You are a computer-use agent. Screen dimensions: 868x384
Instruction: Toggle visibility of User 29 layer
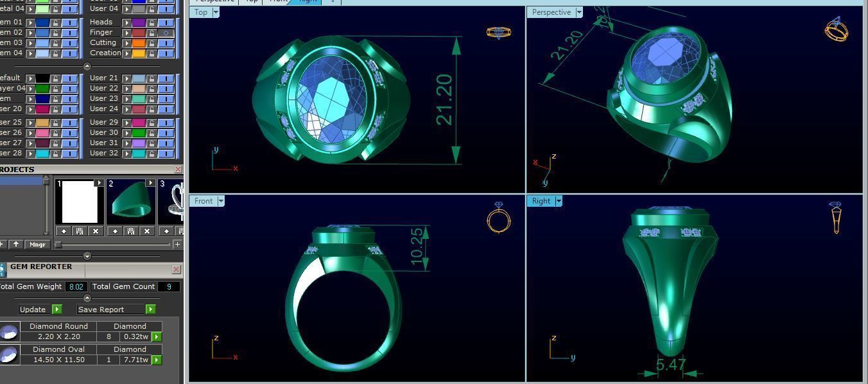click(x=166, y=122)
